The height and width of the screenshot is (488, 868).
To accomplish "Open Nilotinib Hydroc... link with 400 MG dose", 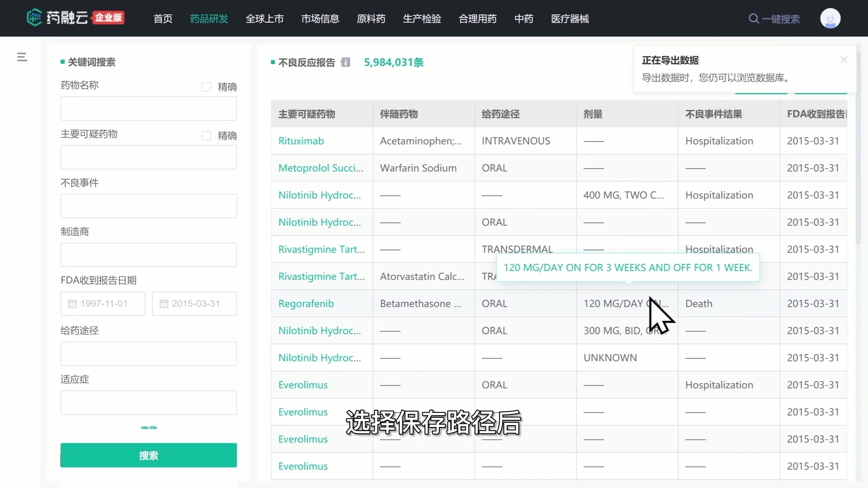I will click(320, 195).
